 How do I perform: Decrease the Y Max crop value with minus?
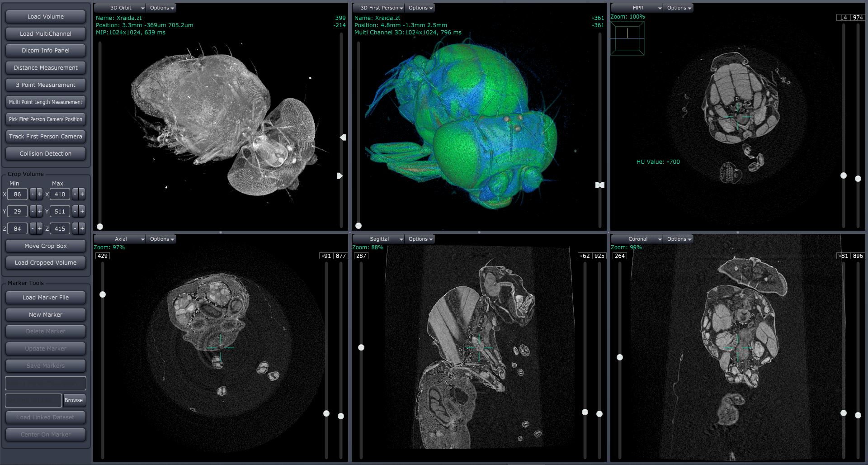[75, 211]
